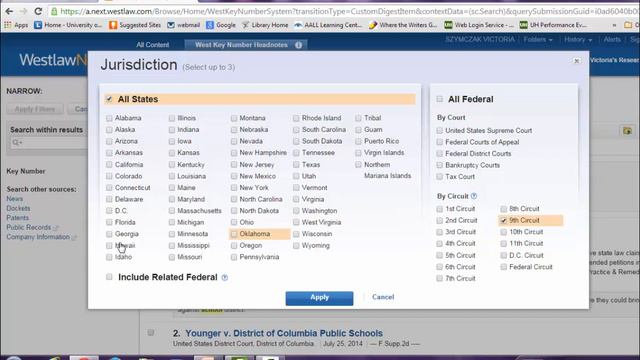Check the All Federal checkbox
The height and width of the screenshot is (360, 640).
[440, 99]
